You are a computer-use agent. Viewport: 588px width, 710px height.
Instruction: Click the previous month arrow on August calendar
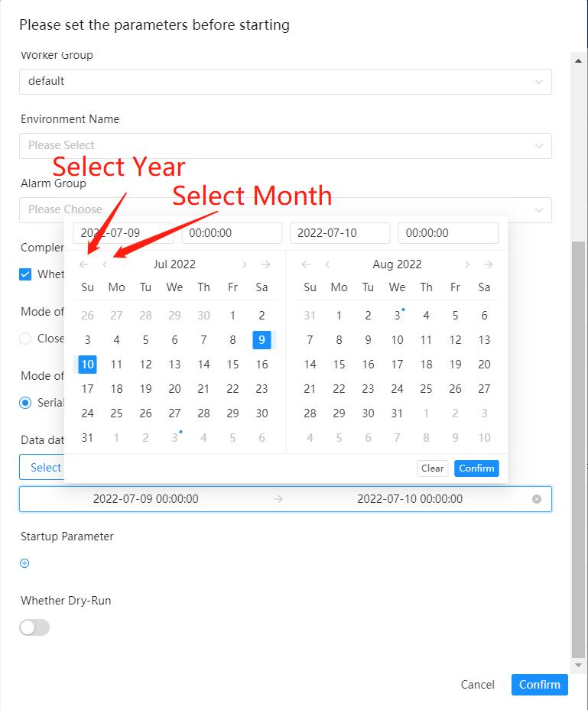point(326,264)
